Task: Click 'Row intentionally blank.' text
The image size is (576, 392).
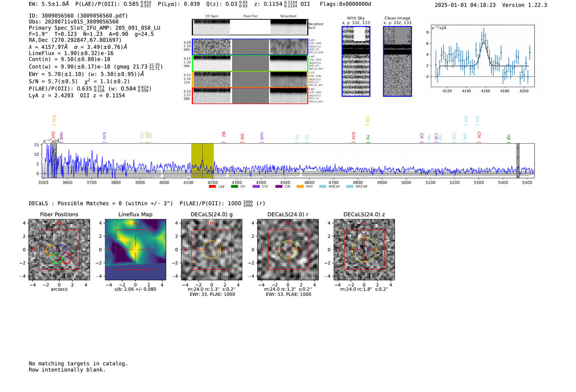Action: click(67, 370)
